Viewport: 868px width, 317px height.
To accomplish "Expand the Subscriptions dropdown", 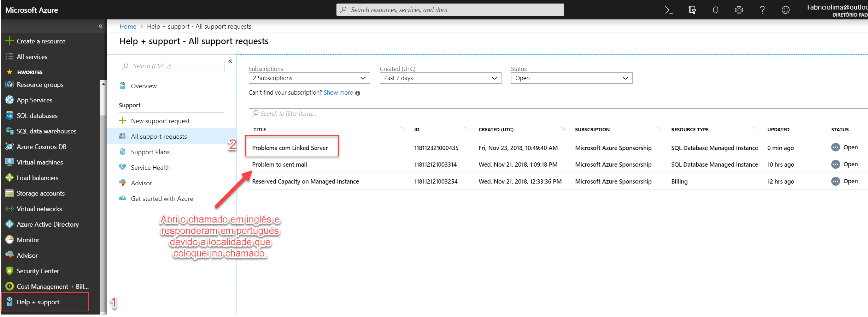I will pos(309,78).
